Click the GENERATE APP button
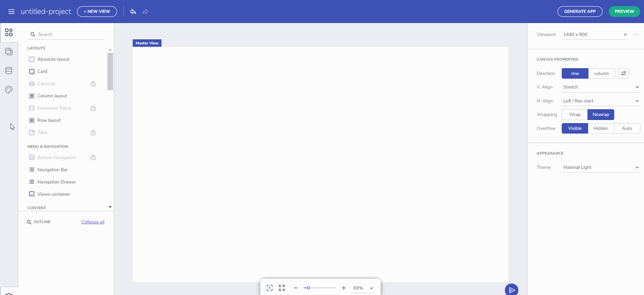 point(580,12)
